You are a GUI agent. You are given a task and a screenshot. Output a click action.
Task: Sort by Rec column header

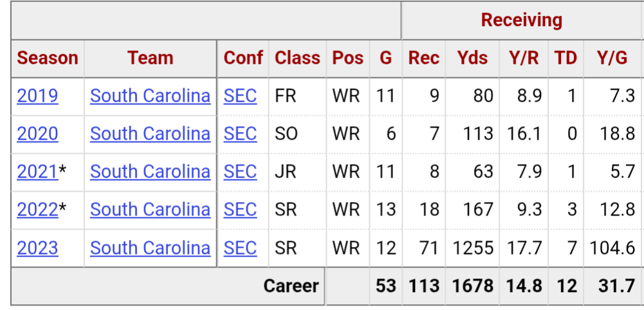coord(424,58)
